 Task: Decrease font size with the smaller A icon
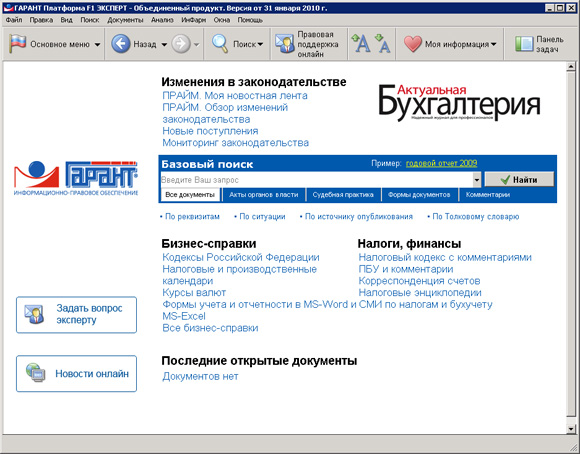pos(383,43)
